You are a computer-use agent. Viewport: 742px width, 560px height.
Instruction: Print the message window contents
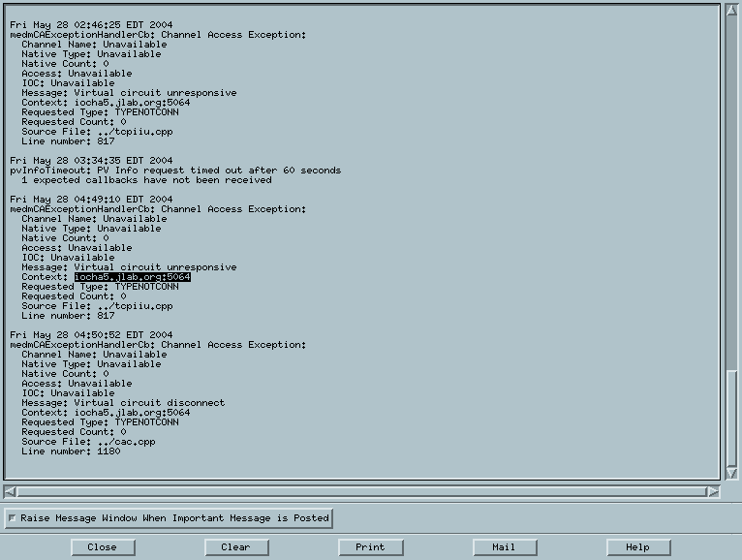click(371, 547)
